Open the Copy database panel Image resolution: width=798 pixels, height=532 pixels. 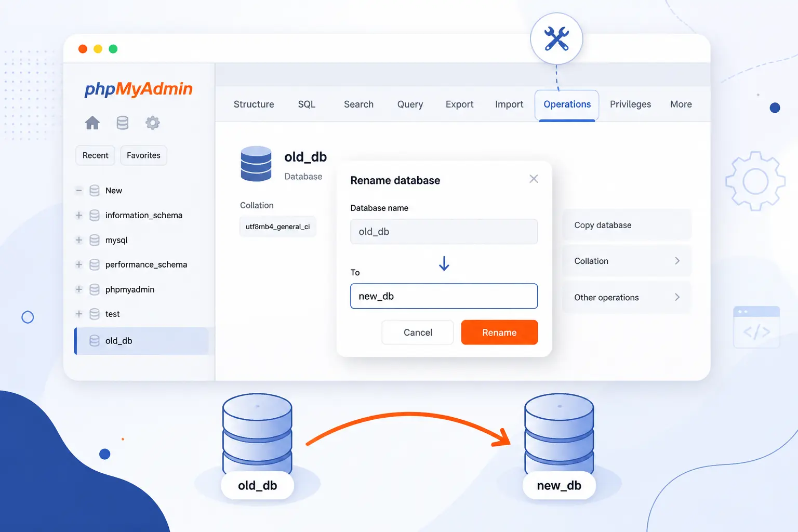pyautogui.click(x=627, y=225)
